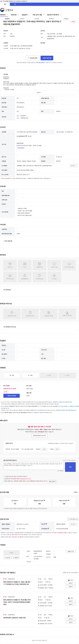Viewport: 79px width, 644px height.
Task: Open info icon beside 빅데이터 추천 정보
Action: [13, 634]
